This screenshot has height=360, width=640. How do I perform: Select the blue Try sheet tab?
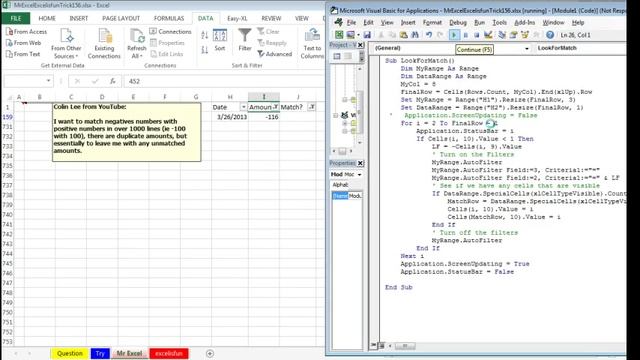pos(100,353)
